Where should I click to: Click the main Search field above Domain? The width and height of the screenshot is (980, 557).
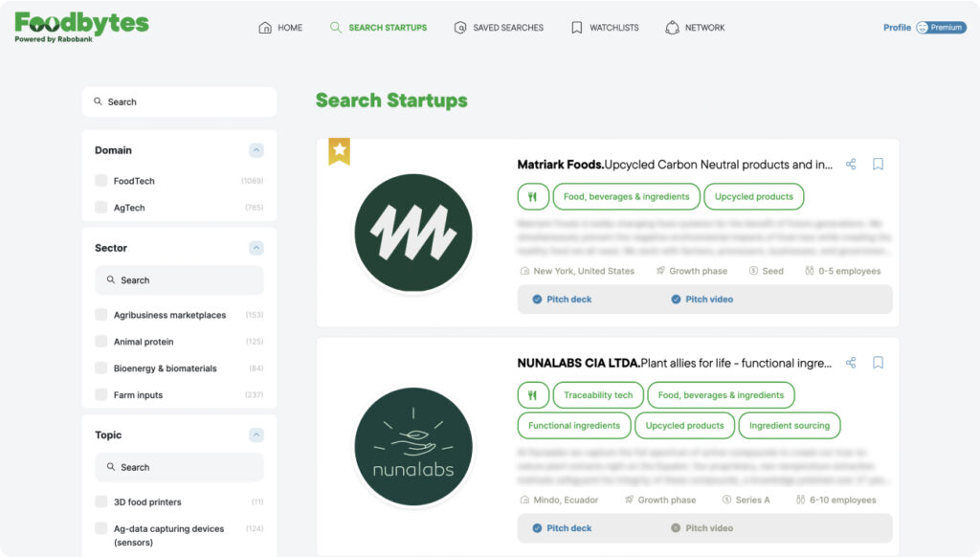[x=179, y=101]
